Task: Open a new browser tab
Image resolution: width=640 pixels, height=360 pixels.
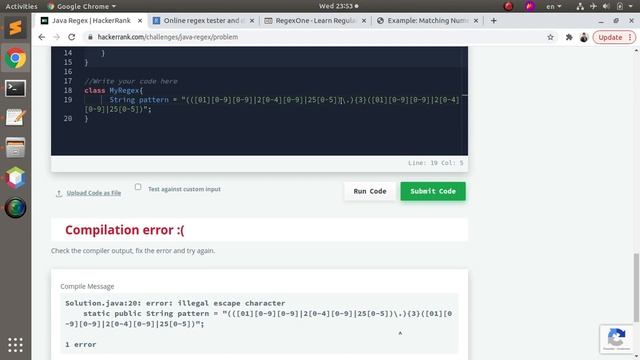Action: tap(493, 20)
